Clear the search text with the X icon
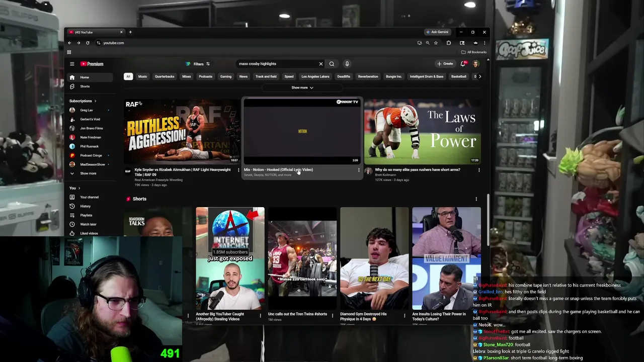This screenshot has width=644, height=362. pos(320,64)
